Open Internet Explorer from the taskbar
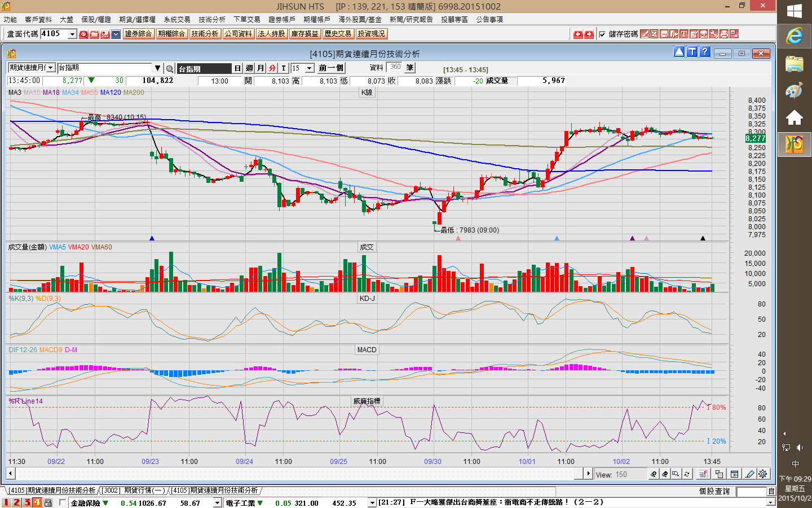Viewport: 812px width, 508px height. point(795,36)
